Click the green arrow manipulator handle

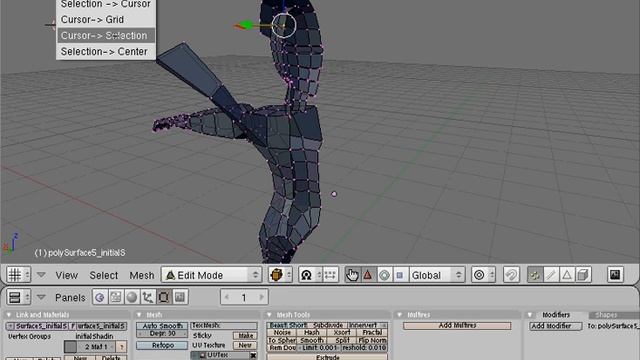click(246, 25)
